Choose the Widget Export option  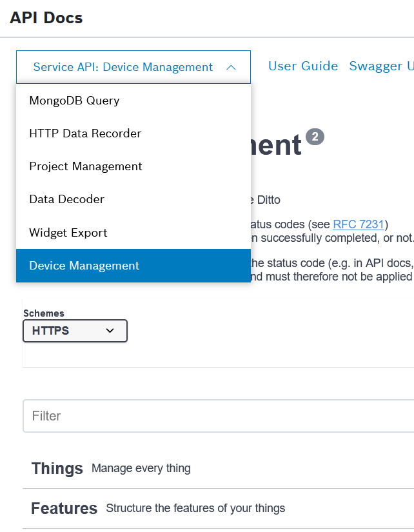[x=68, y=233]
